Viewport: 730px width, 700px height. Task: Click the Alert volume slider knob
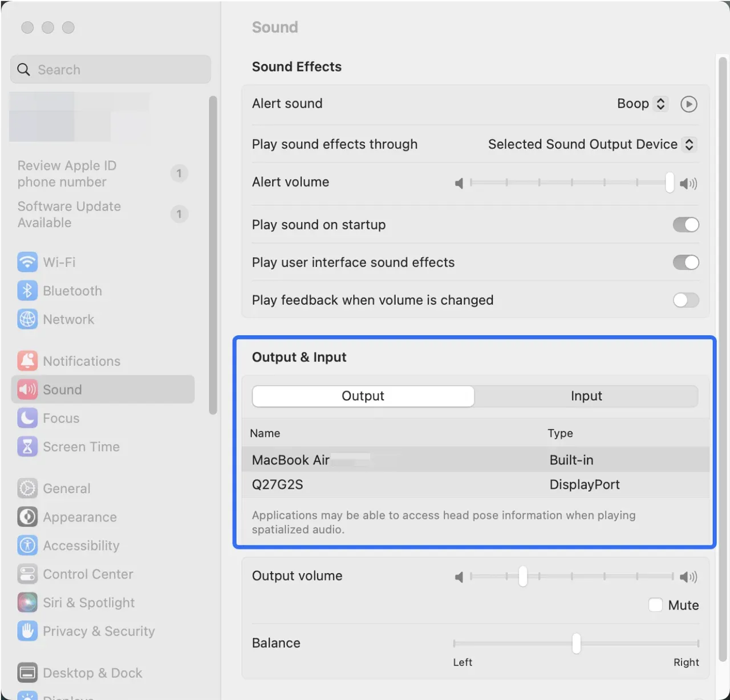coord(670,182)
